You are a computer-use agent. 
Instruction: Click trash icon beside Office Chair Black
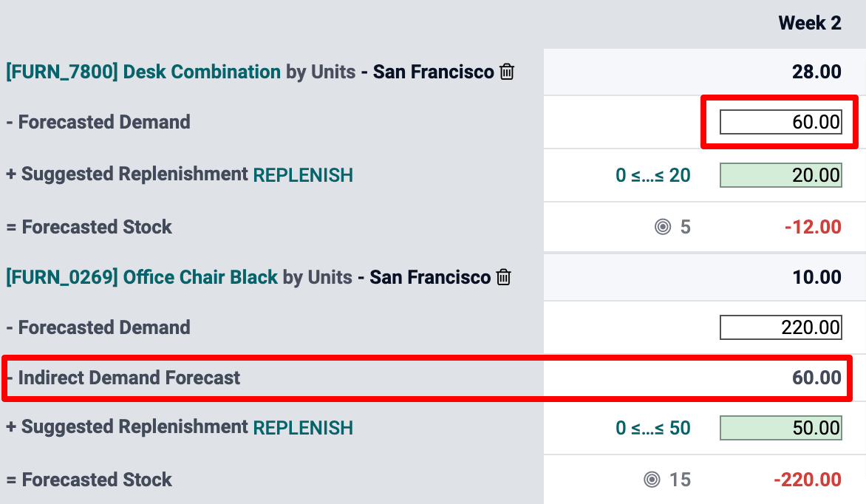(x=504, y=277)
